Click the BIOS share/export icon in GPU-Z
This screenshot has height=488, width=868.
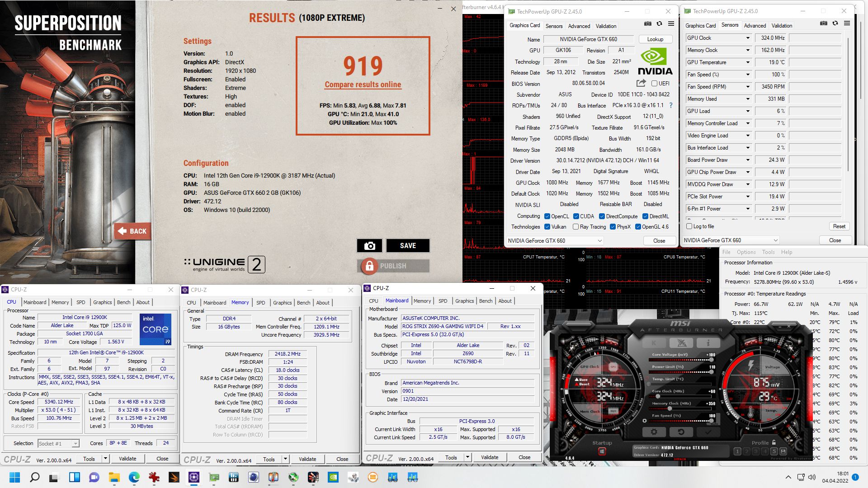coord(641,83)
